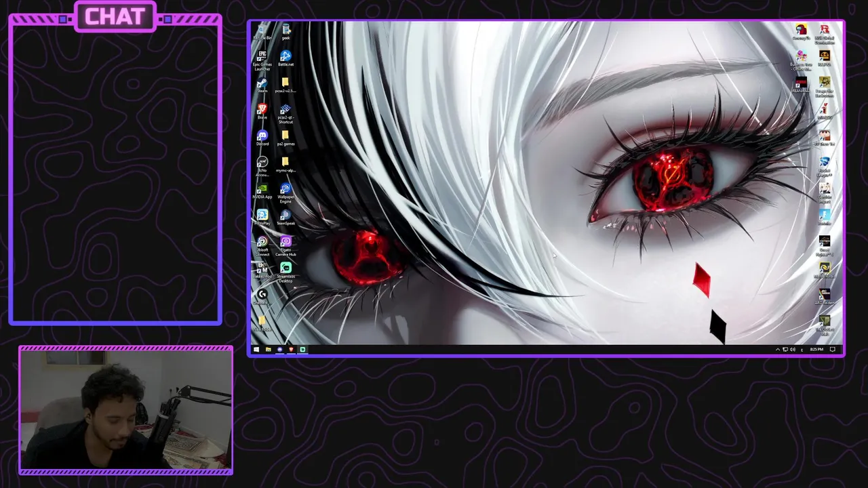This screenshot has height=488, width=868.
Task: Select the ARC Raiders desktop icon
Action: (825, 297)
